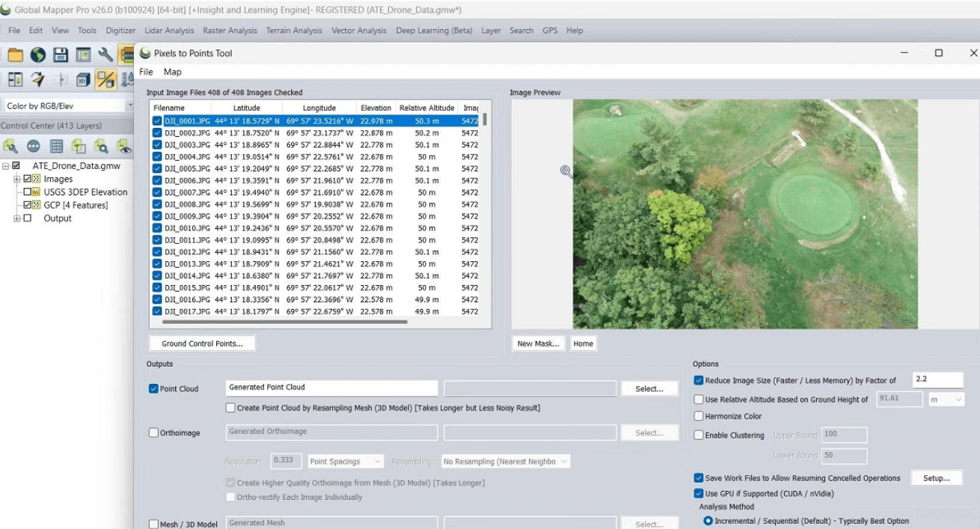Open Configuration with the wrench icon
Image resolution: width=980 pixels, height=529 pixels.
105,55
